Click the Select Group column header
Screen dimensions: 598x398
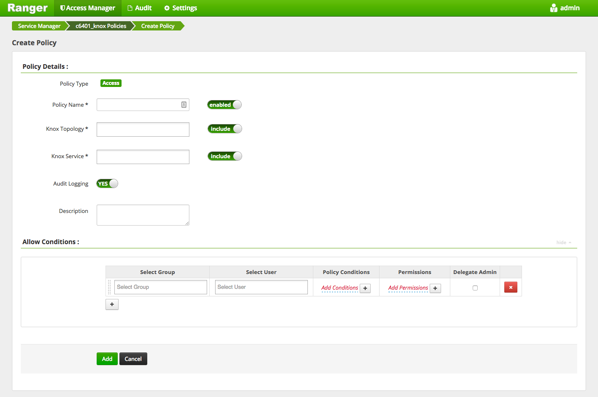(x=158, y=272)
